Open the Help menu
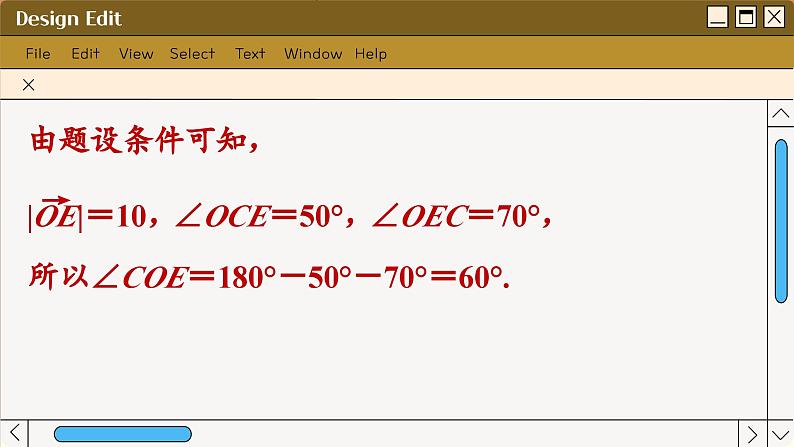The image size is (794, 447). tap(370, 54)
